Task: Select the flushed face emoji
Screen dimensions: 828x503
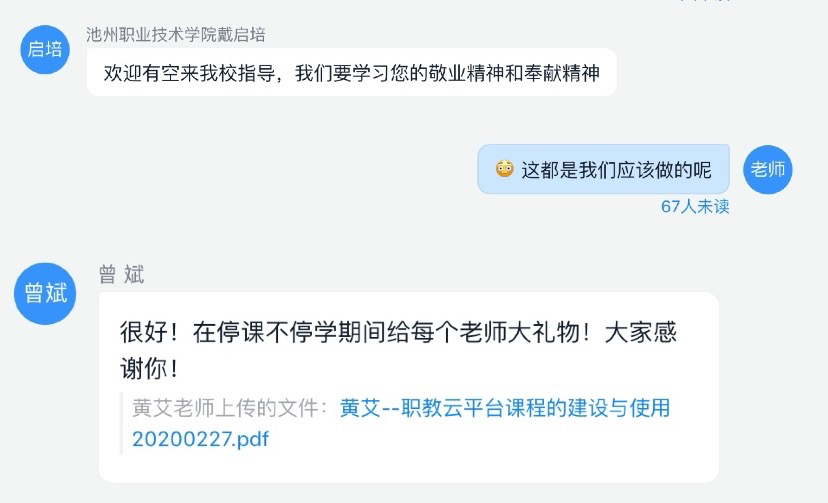Action: point(504,169)
